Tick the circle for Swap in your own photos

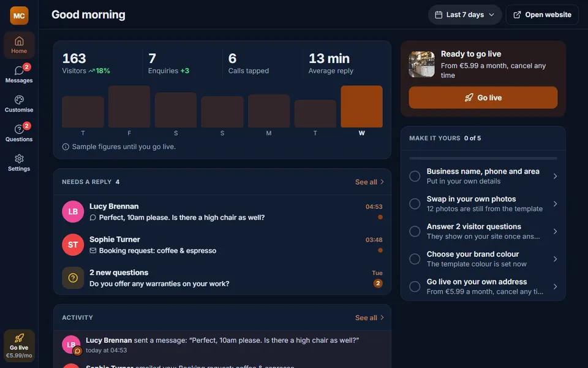pyautogui.click(x=415, y=204)
